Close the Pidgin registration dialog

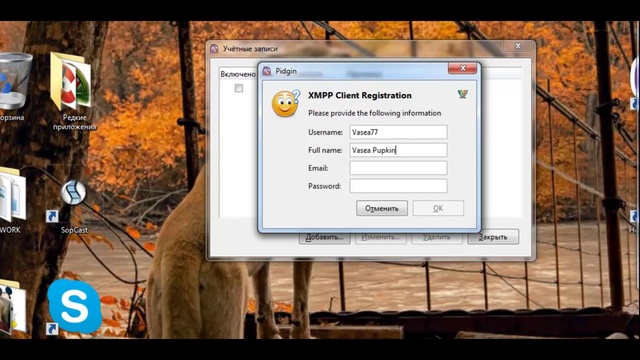pos(462,68)
